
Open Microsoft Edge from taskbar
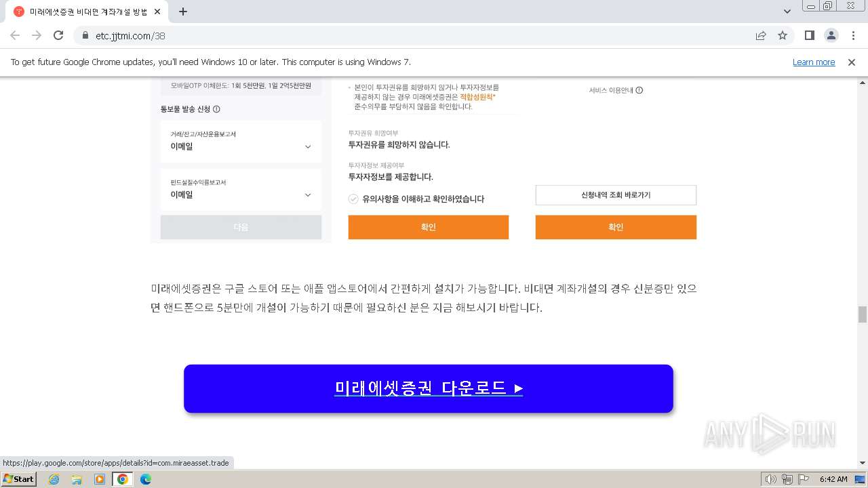click(x=146, y=479)
